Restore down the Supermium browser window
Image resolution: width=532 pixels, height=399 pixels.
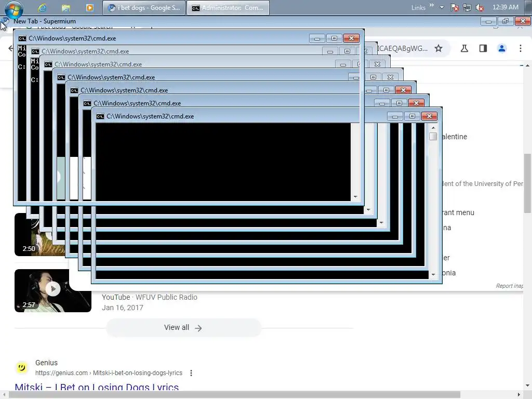(505, 21)
